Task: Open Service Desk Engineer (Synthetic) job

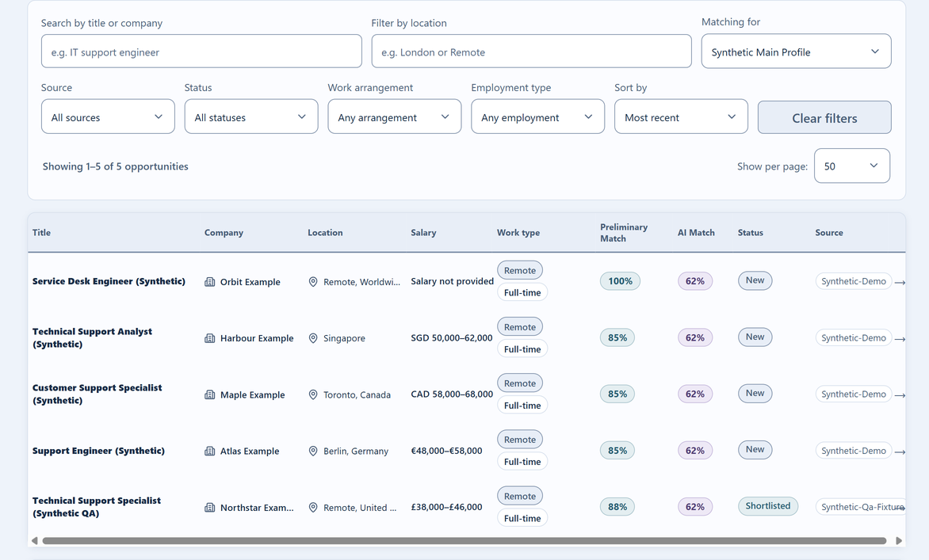Action: pyautogui.click(x=109, y=281)
